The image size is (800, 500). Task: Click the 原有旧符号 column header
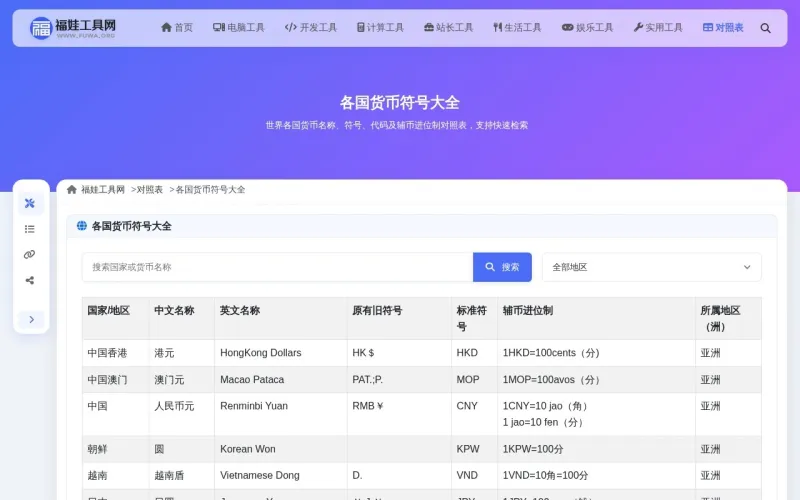pos(399,318)
